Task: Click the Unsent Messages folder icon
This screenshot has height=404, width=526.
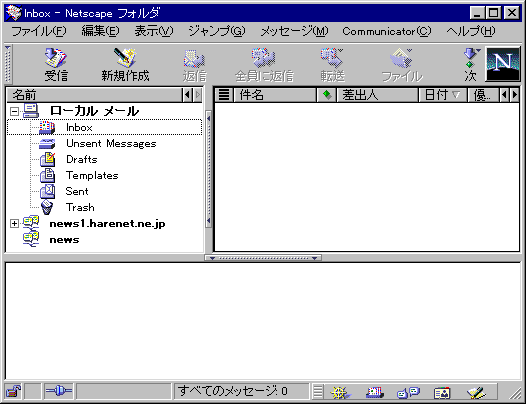Action: 47,144
